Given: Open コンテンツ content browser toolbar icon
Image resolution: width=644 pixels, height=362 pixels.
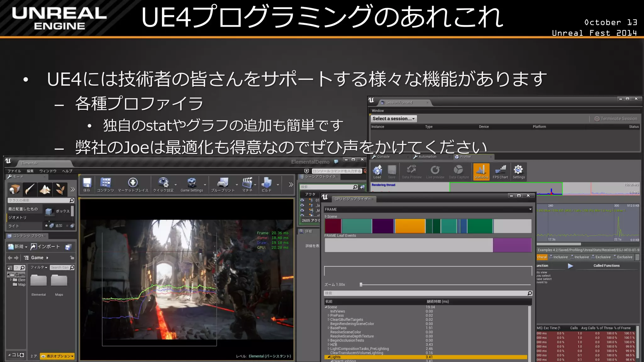Looking at the screenshot, I should click(x=105, y=185).
